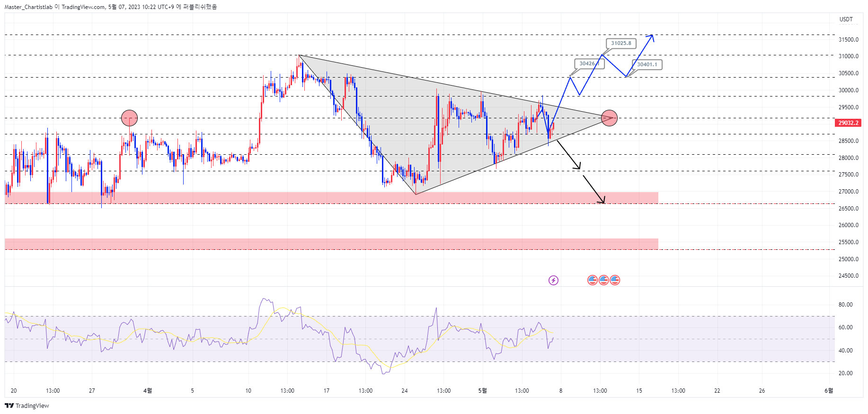Click the Master_Chartistlab publisher header text
The width and height of the screenshot is (868, 414).
point(111,7)
